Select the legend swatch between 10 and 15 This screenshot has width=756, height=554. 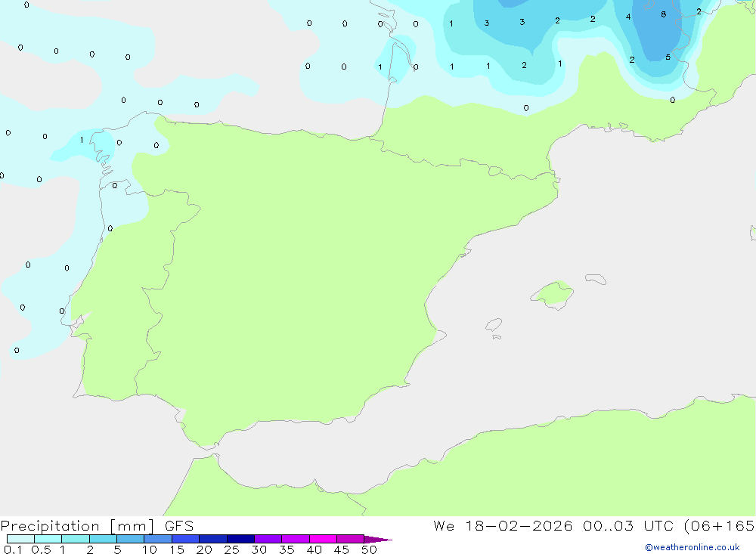tap(158, 539)
